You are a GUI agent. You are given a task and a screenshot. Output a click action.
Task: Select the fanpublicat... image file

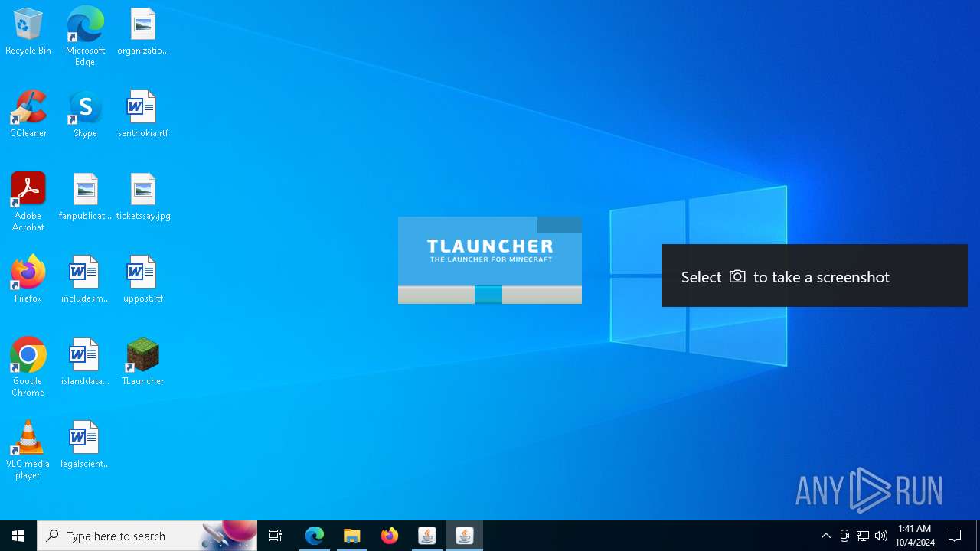(85, 197)
